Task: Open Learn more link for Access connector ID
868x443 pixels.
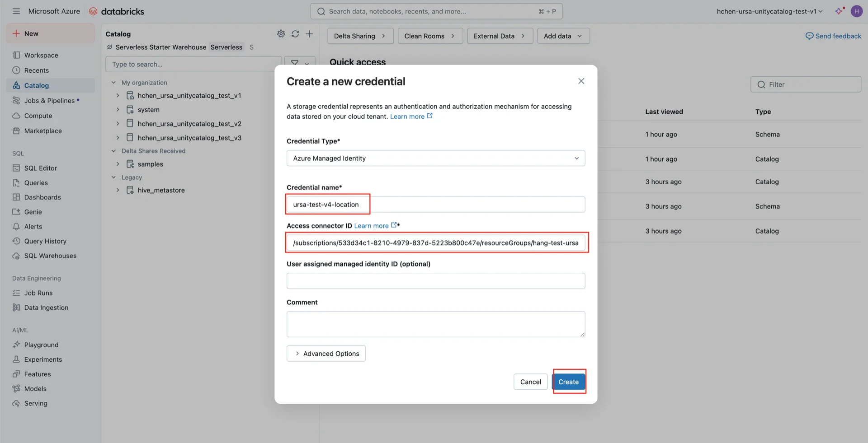Action: pyautogui.click(x=375, y=226)
